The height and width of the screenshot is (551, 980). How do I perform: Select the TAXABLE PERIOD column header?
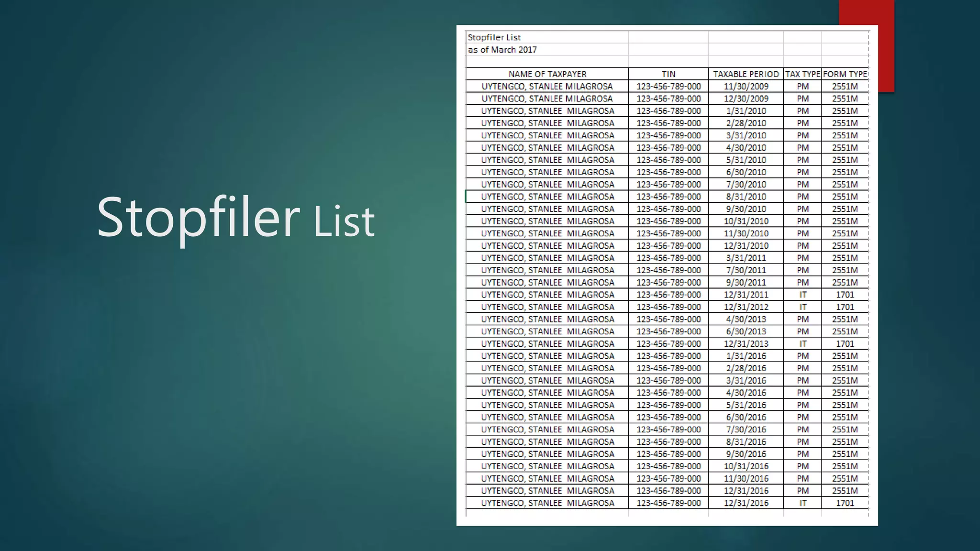point(746,74)
